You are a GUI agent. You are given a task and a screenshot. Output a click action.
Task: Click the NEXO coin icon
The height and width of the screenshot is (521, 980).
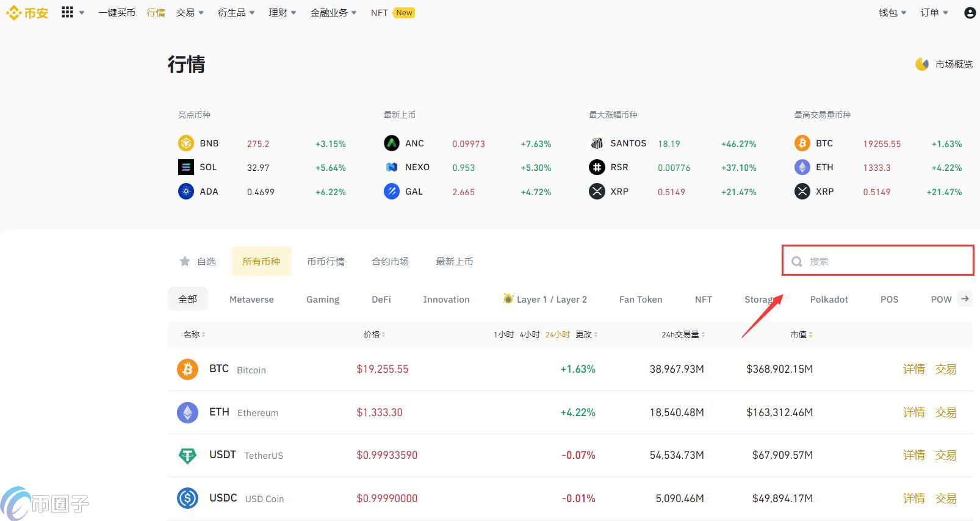(x=391, y=167)
